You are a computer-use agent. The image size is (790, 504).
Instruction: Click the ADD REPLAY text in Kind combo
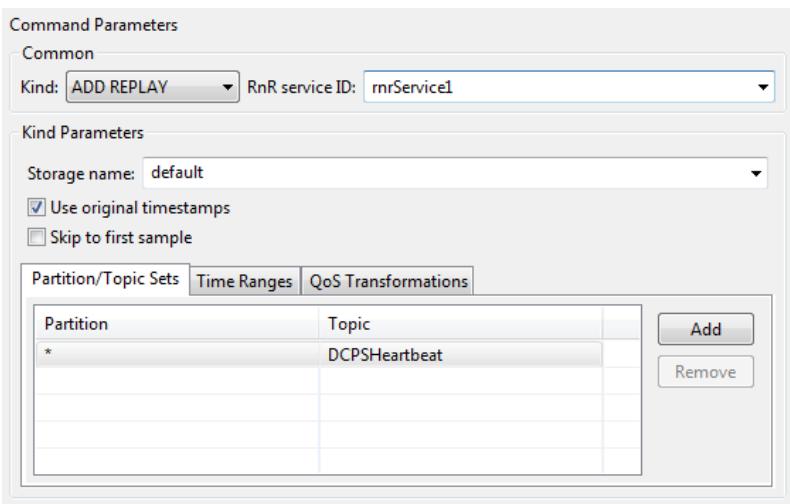(x=120, y=87)
